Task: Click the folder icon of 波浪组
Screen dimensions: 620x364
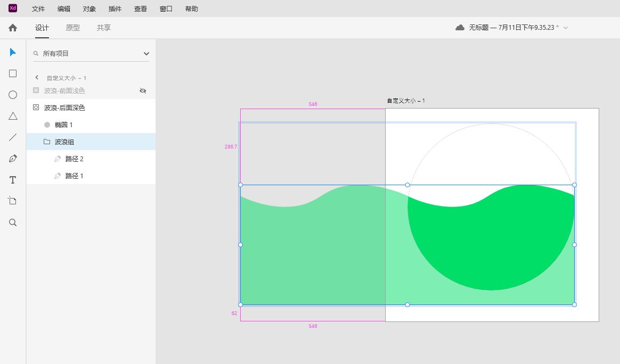Action: (47, 142)
